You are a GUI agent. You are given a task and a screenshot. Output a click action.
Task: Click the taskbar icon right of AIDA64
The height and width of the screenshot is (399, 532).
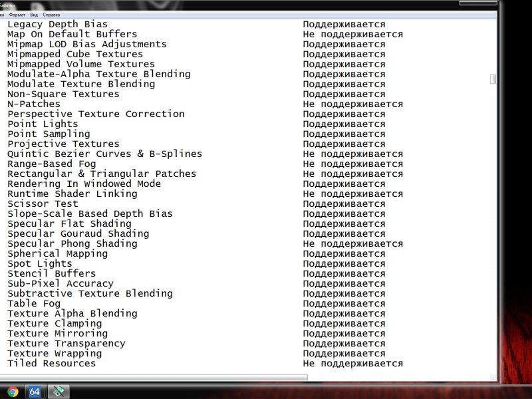coord(57,392)
